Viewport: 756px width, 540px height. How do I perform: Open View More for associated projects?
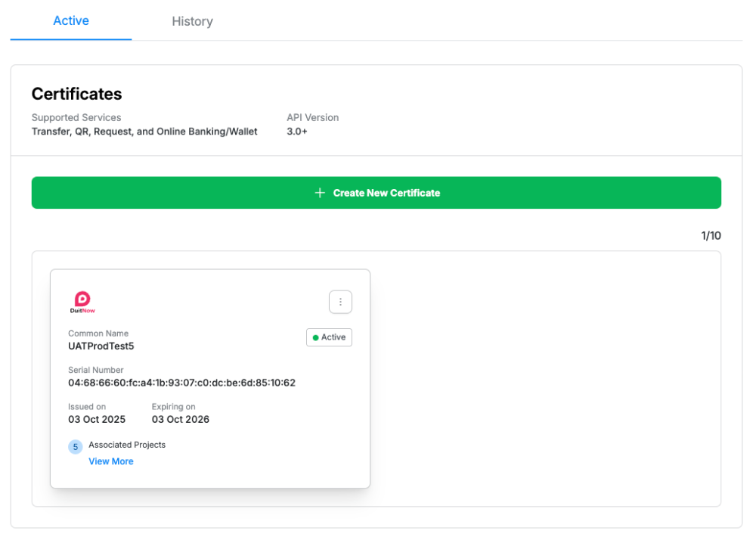tap(111, 461)
